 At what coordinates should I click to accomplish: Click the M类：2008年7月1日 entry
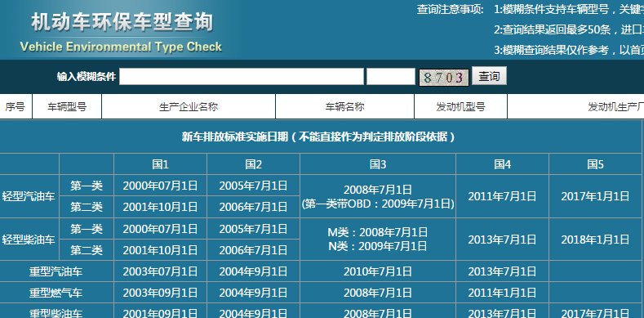click(378, 232)
